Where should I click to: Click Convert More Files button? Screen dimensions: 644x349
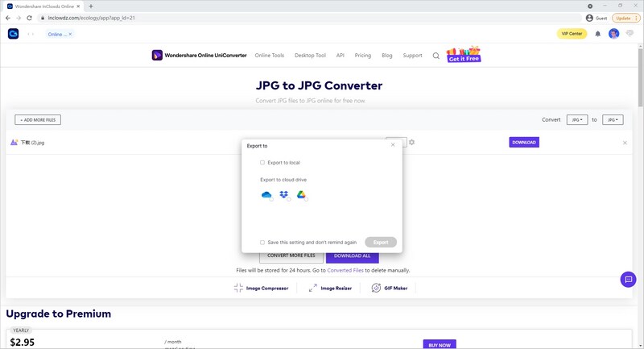pyautogui.click(x=291, y=257)
